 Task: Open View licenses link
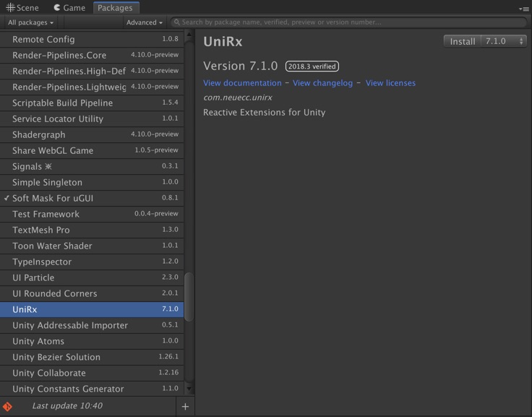pyautogui.click(x=390, y=83)
